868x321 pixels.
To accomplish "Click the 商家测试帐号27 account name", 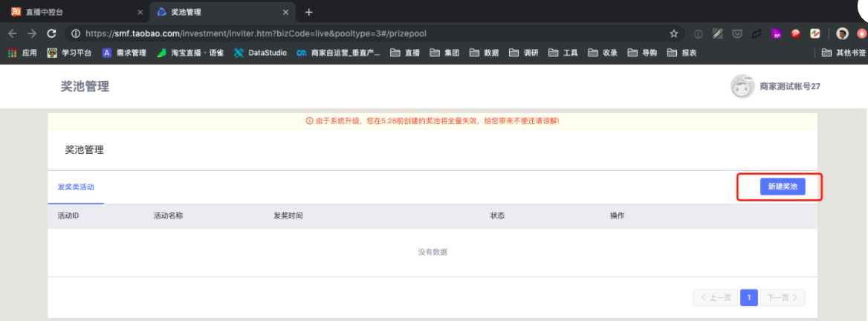I will point(790,86).
